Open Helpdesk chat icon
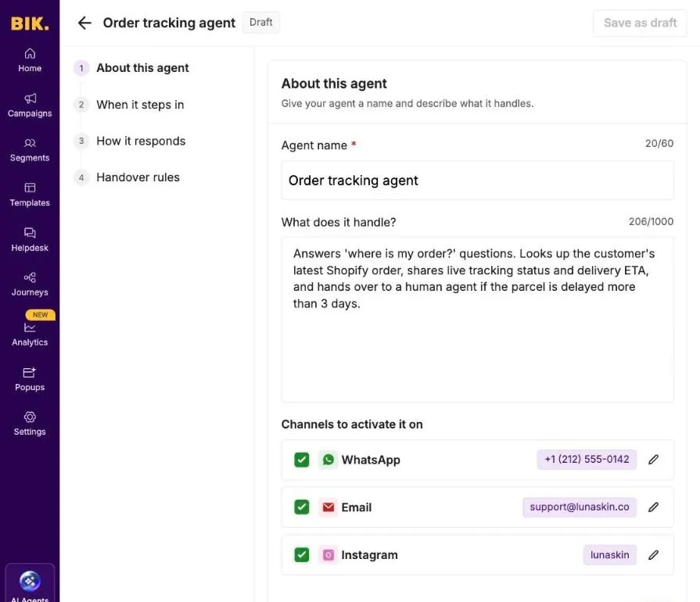 (30, 232)
